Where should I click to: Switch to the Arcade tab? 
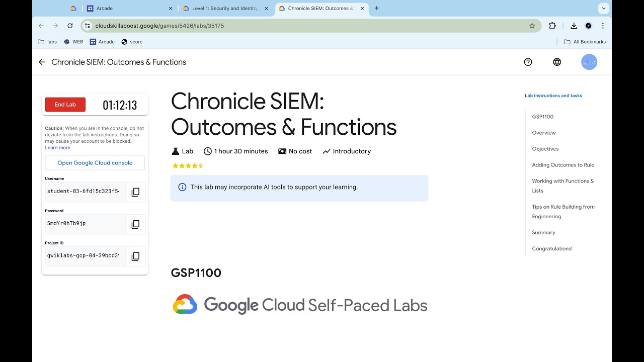[129, 9]
